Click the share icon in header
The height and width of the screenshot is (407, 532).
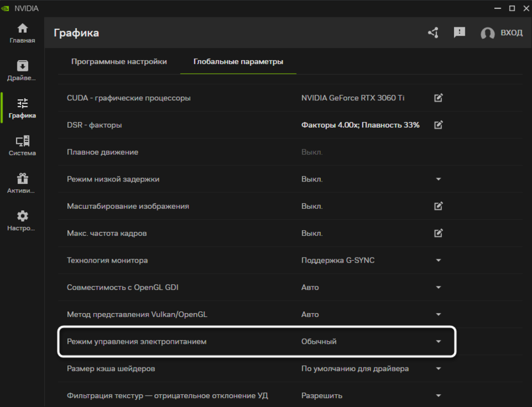(433, 33)
